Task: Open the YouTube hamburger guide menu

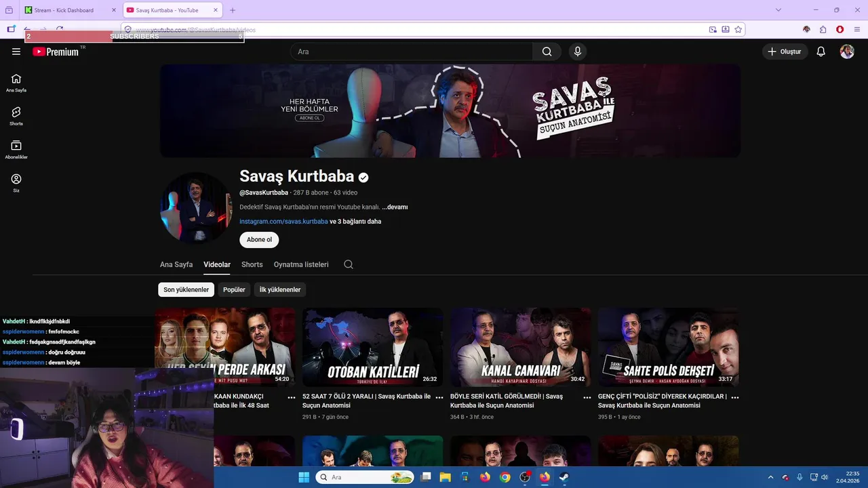Action: [16, 52]
